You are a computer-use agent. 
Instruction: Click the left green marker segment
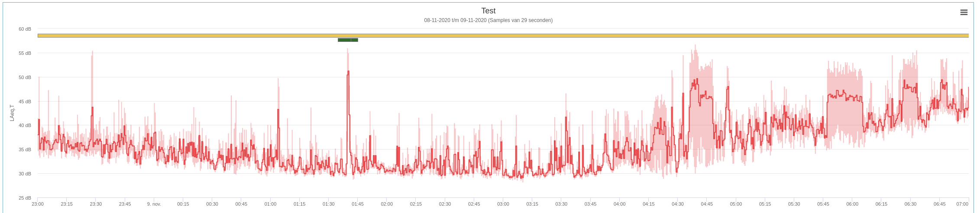tap(344, 40)
